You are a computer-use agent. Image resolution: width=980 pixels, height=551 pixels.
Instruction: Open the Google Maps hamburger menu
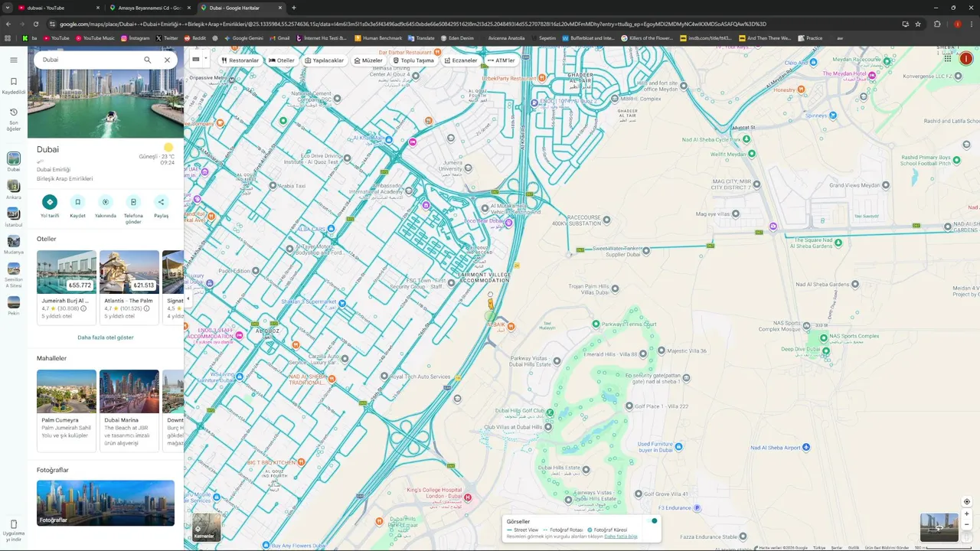point(13,60)
